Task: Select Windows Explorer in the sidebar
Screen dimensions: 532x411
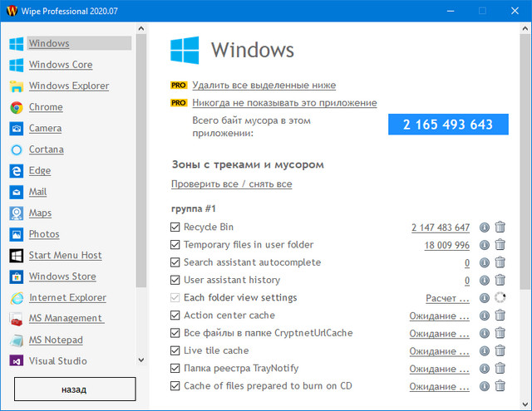Action: (x=68, y=86)
